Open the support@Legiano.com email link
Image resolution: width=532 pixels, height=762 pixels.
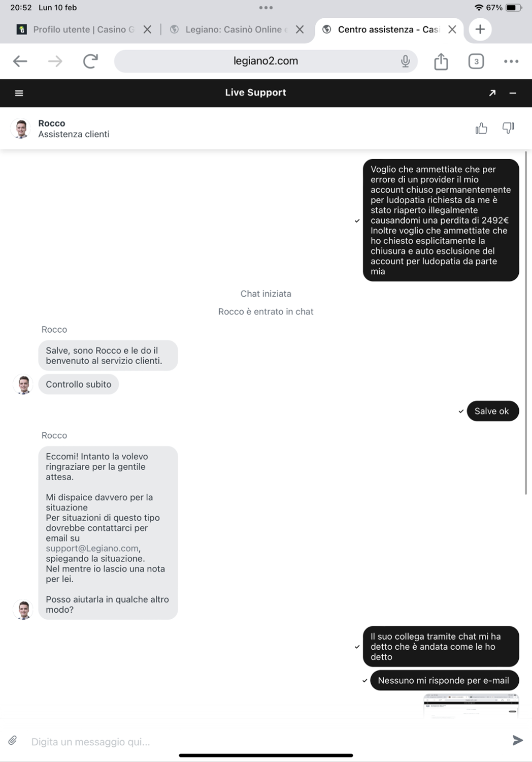click(92, 548)
